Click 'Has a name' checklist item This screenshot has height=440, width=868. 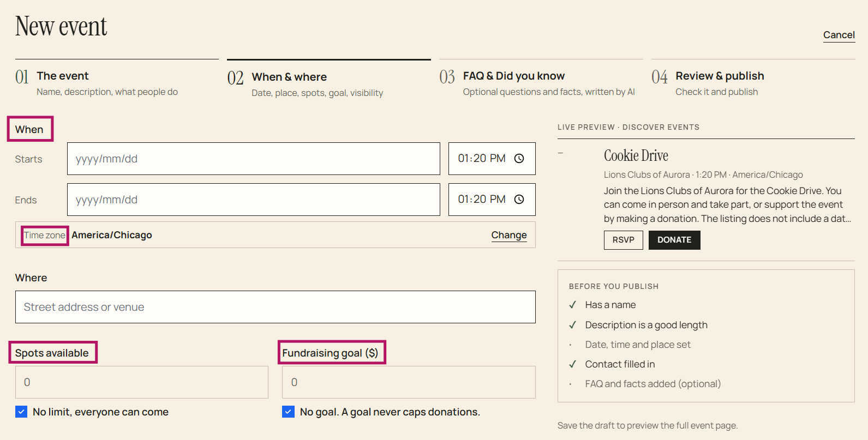tap(610, 305)
